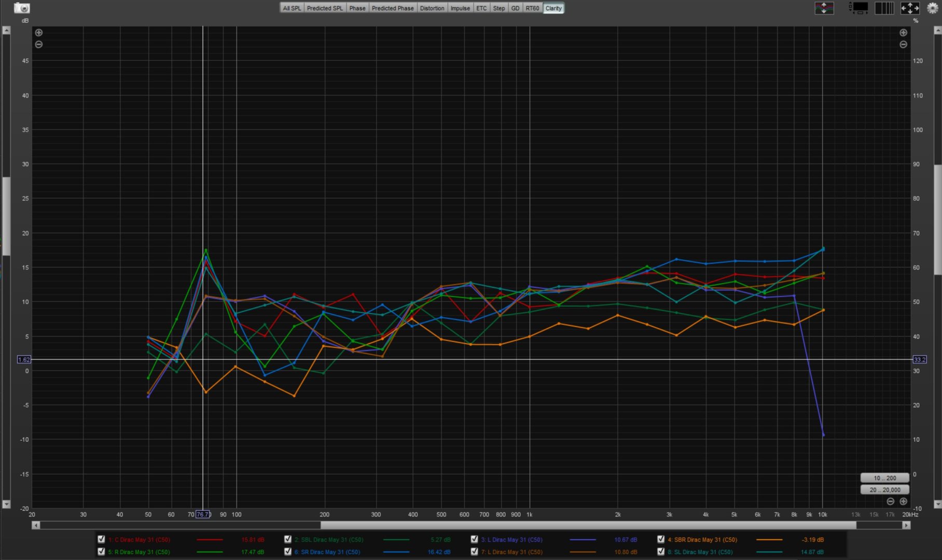Click the horizontal scrollbar right arrow

point(906,525)
